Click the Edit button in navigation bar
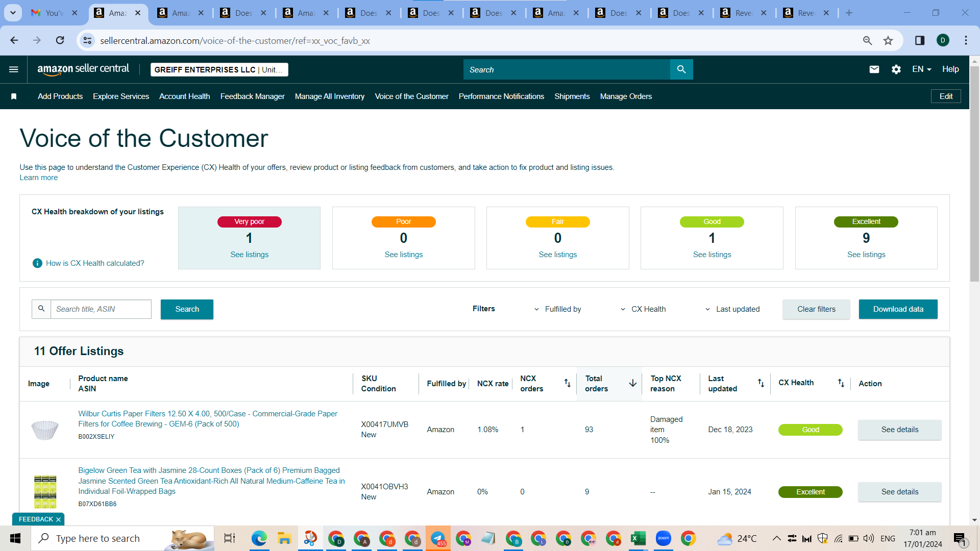Image resolution: width=980 pixels, height=551 pixels. (x=946, y=96)
